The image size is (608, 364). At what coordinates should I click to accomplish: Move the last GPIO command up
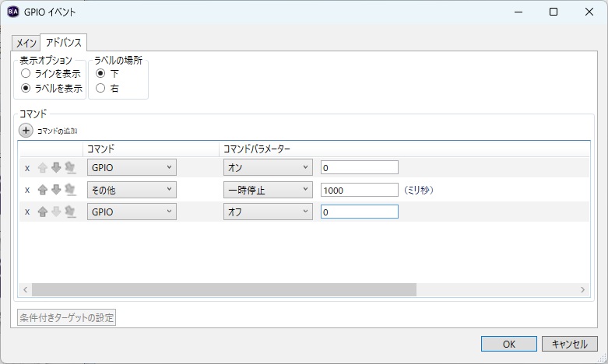(43, 212)
